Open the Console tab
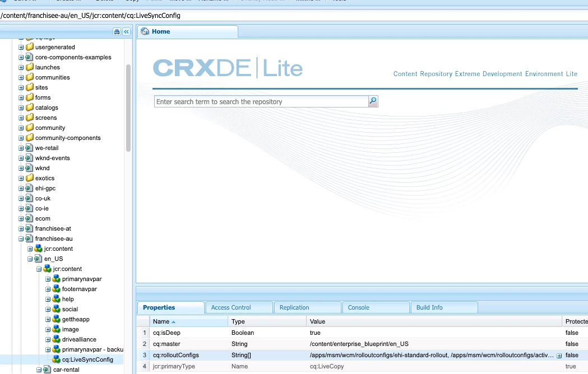 (x=376, y=307)
